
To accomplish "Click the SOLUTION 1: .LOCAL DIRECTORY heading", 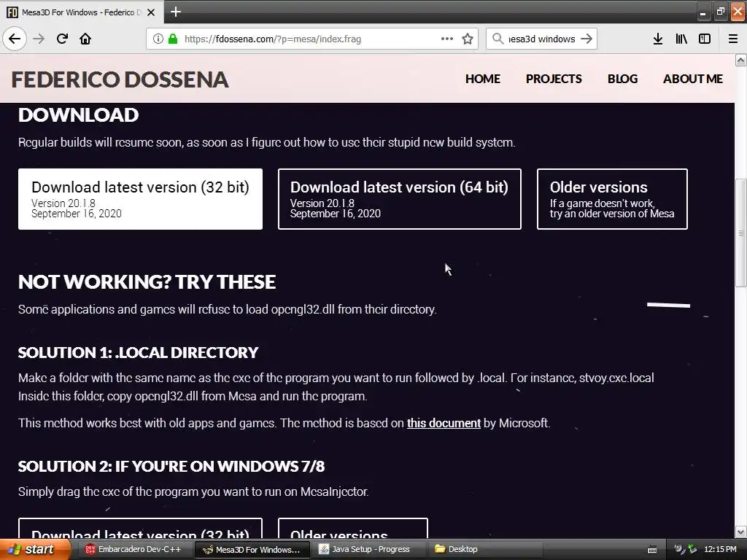I will [x=138, y=352].
